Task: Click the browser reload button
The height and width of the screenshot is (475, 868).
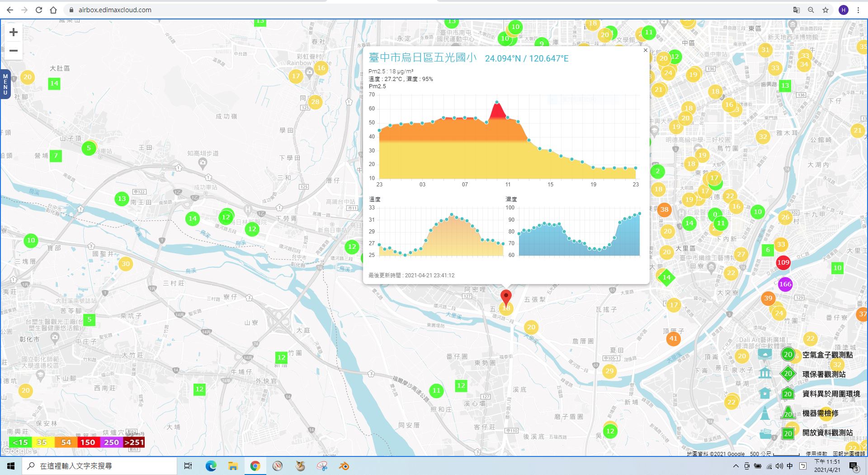Action: coord(39,10)
